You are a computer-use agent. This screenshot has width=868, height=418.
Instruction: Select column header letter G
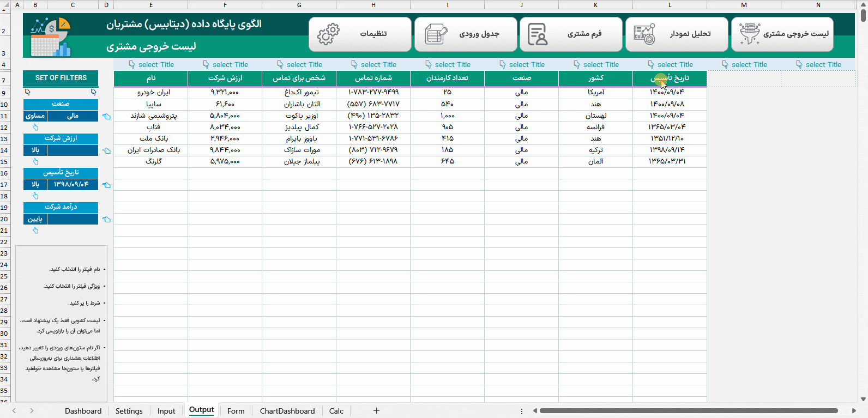click(x=299, y=5)
